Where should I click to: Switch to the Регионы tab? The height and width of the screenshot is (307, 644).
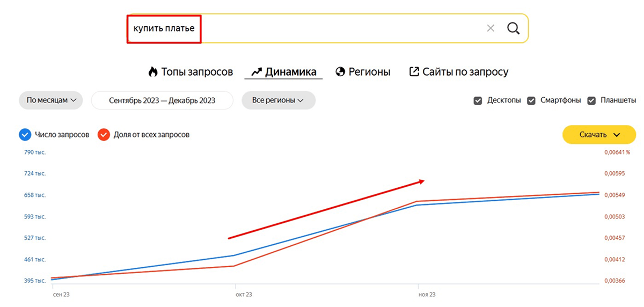click(x=369, y=72)
